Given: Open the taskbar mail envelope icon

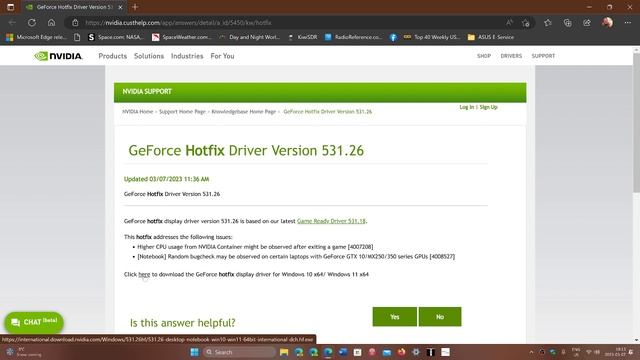Looking at the screenshot, I should (x=387, y=352).
